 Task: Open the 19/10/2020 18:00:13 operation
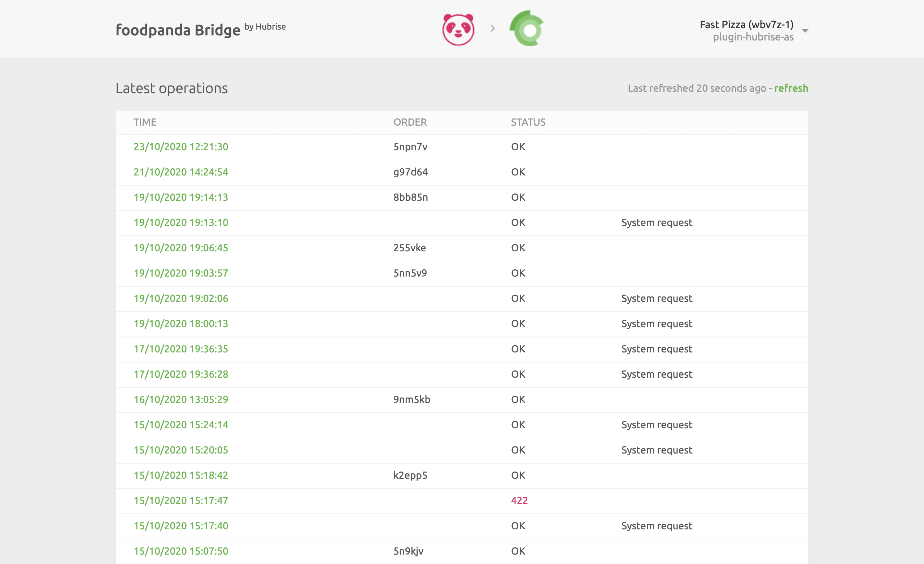coord(181,324)
